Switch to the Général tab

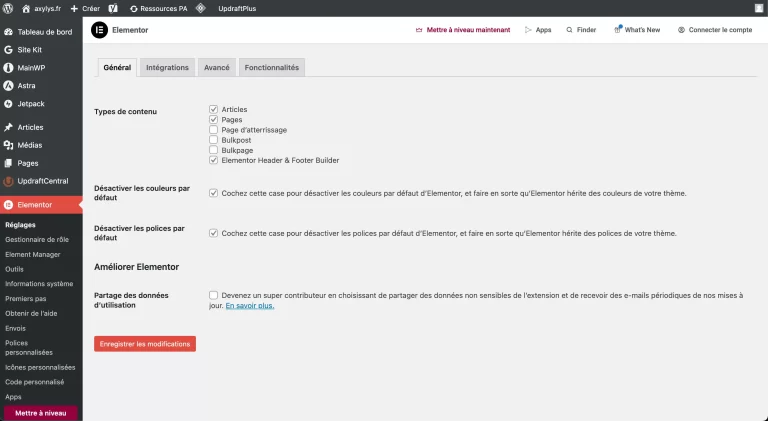[117, 68]
